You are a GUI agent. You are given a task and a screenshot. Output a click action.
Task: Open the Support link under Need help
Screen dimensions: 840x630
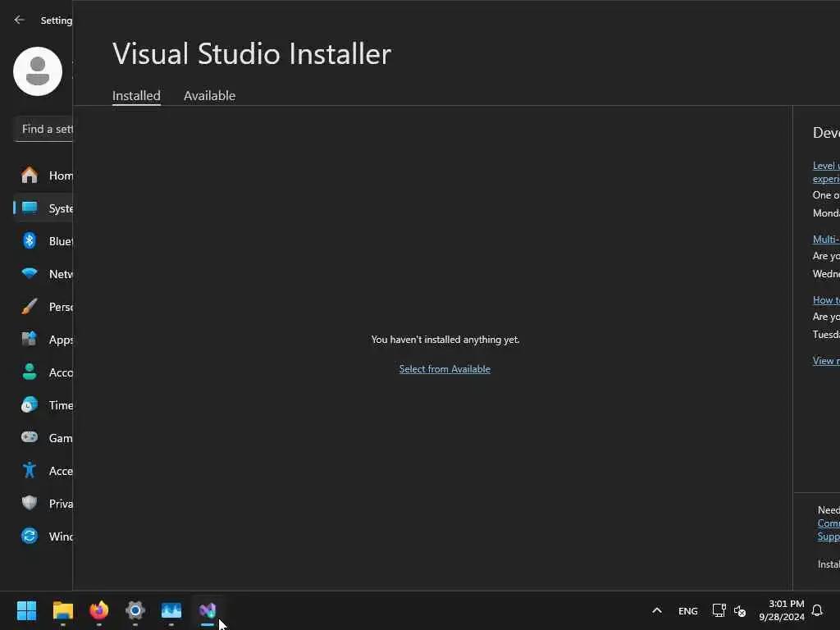829,536
